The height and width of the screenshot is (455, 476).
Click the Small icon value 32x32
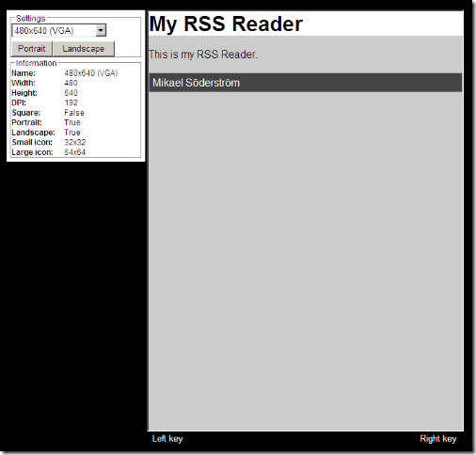pos(75,142)
